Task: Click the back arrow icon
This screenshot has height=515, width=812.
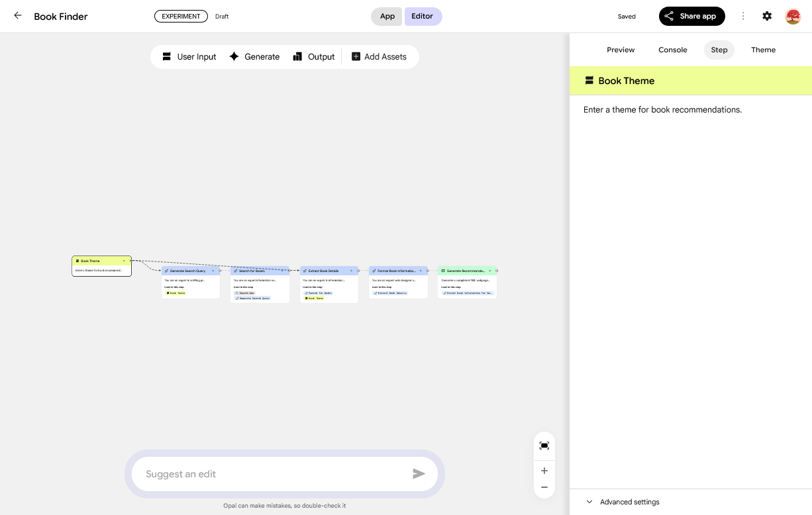Action: [x=18, y=16]
